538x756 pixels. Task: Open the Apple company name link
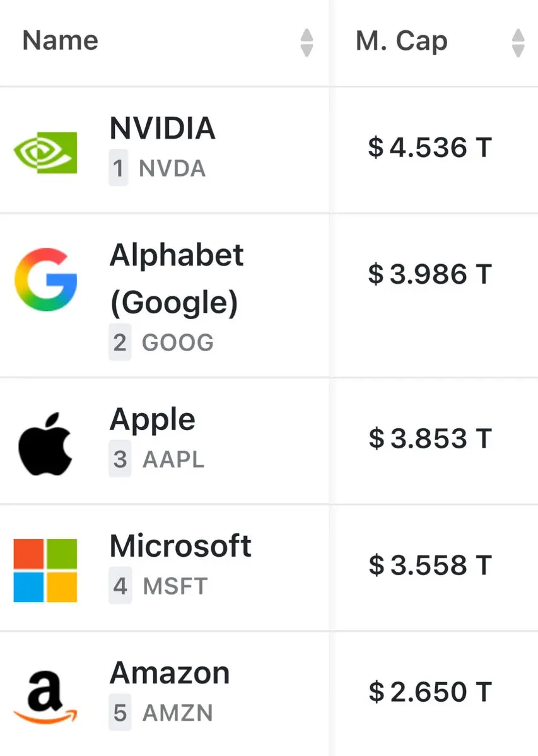coord(153,419)
